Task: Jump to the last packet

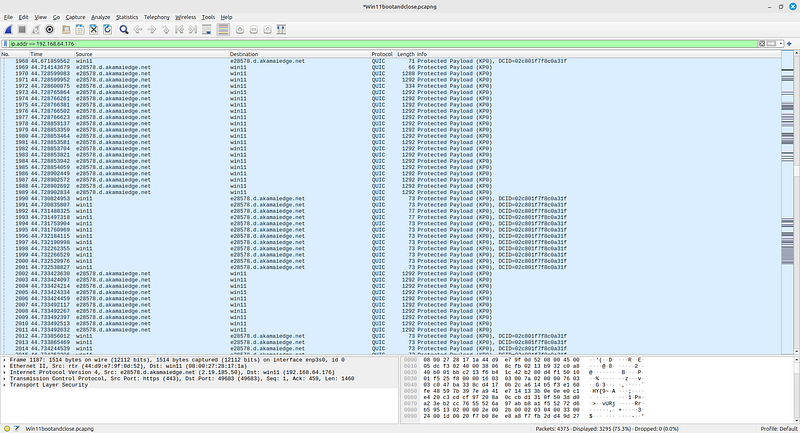Action: [x=193, y=30]
